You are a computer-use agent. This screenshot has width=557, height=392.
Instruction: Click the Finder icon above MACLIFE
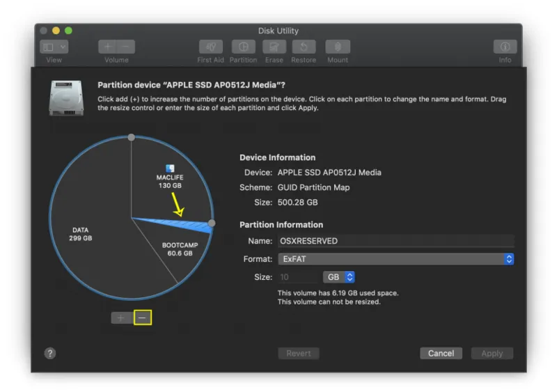(170, 168)
